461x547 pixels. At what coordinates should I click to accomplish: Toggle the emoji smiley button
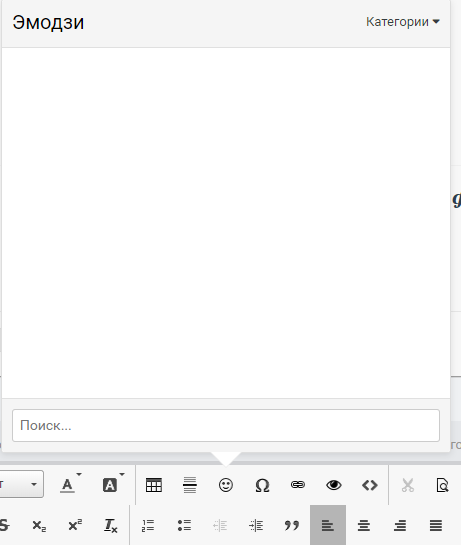click(226, 485)
